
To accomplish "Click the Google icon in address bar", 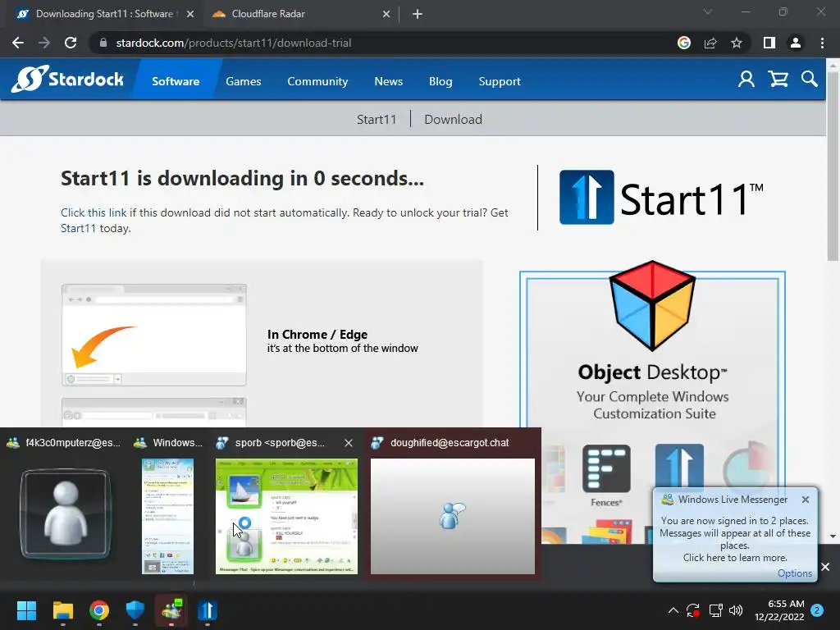I will (x=684, y=43).
